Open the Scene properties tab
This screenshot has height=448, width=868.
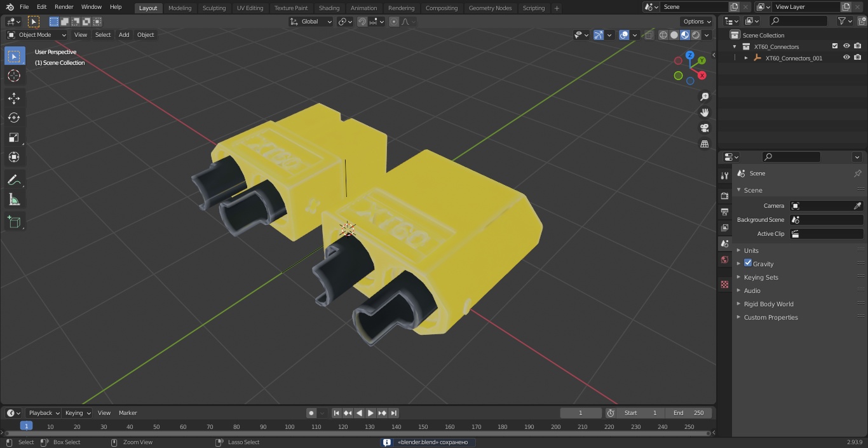click(x=724, y=244)
